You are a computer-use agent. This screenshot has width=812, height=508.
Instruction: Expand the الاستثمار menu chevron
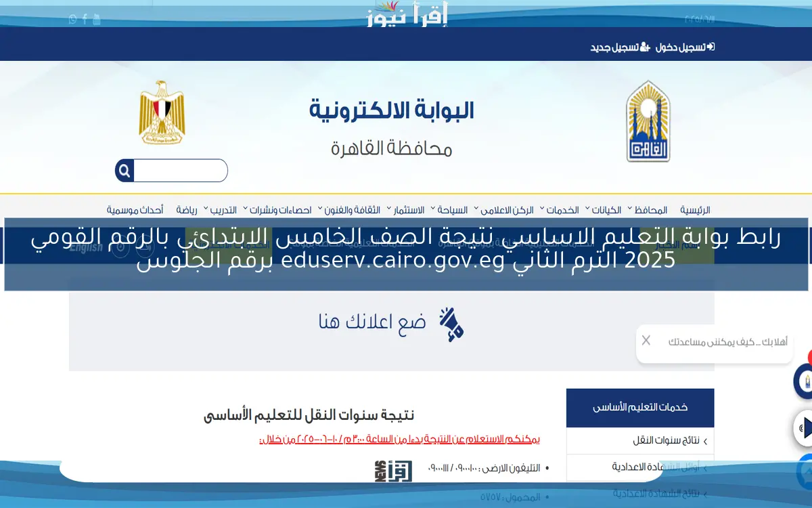click(x=388, y=209)
